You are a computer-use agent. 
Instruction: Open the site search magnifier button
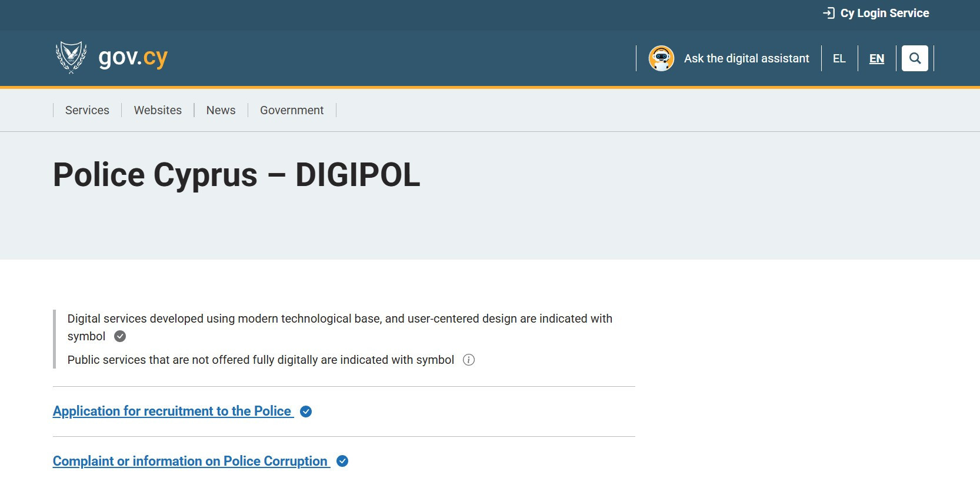[915, 58]
